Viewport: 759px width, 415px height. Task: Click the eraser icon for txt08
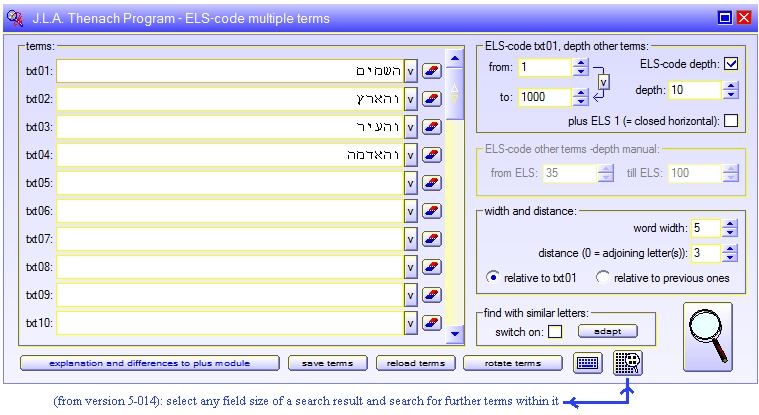click(x=432, y=267)
